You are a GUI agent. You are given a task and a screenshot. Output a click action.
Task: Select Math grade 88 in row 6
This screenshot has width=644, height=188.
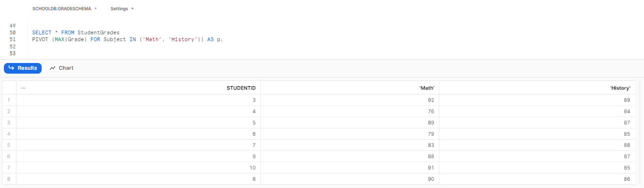[x=350, y=157]
